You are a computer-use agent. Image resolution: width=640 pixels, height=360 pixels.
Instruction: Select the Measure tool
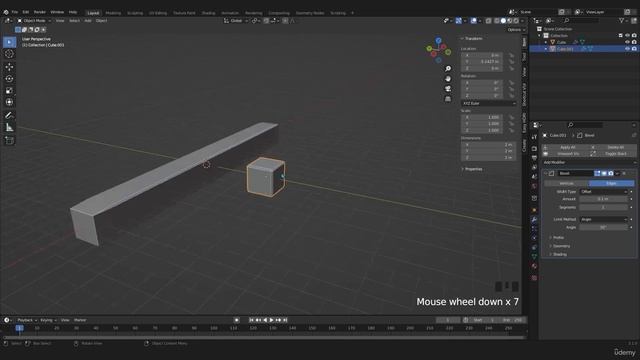click(x=9, y=127)
